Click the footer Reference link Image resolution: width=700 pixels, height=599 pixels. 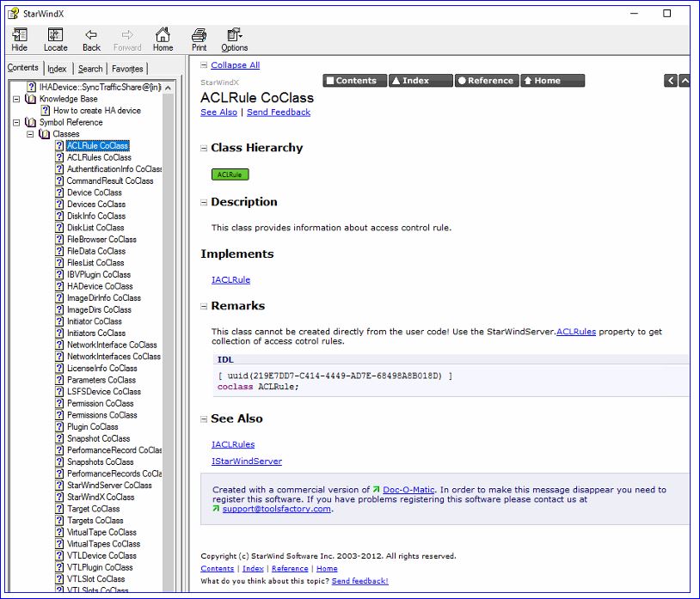point(290,569)
